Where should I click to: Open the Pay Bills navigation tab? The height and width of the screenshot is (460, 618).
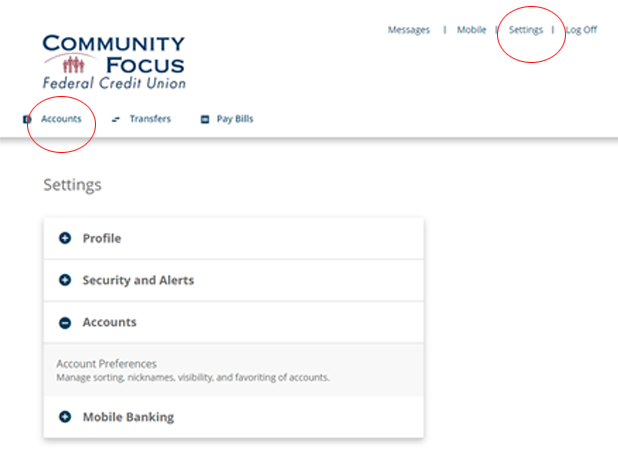235,119
